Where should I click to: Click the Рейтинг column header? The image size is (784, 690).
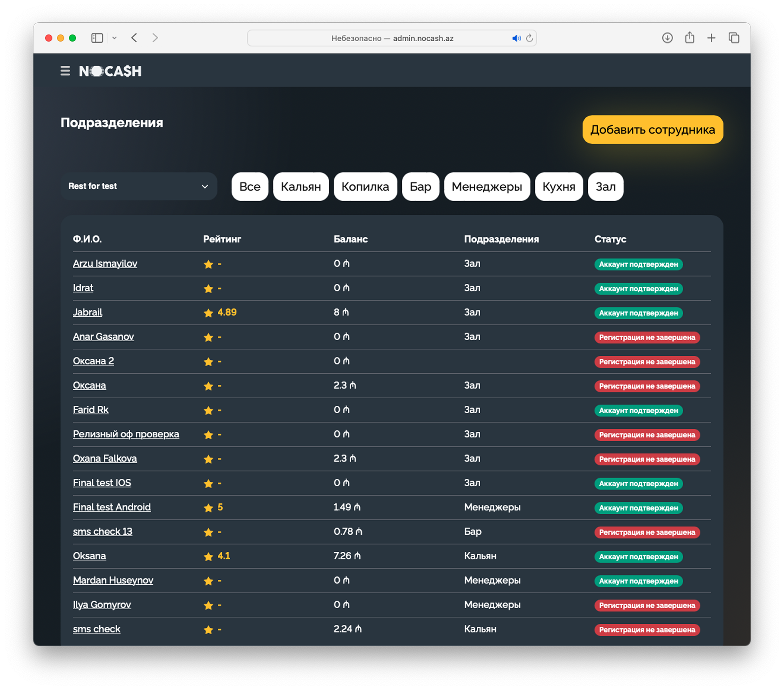[222, 239]
